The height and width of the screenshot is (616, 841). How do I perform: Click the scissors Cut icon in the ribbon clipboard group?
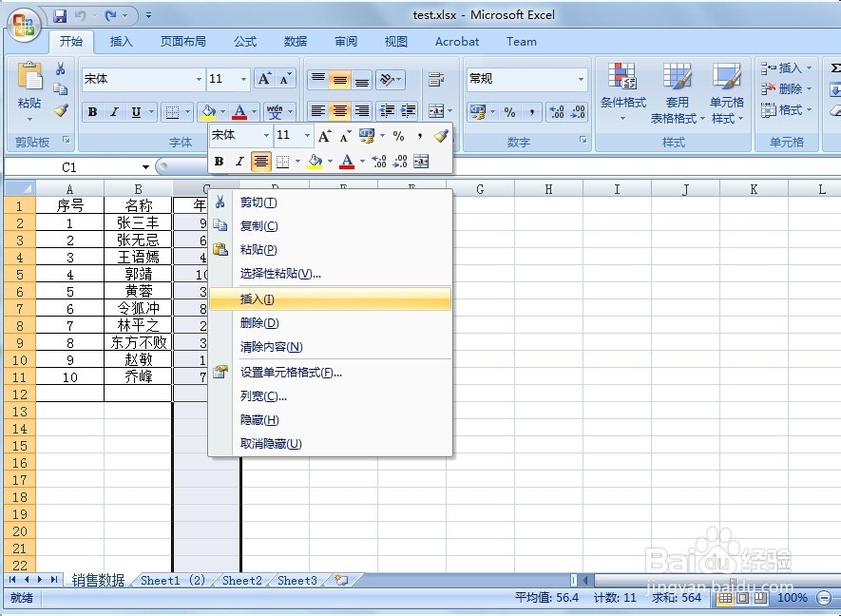point(61,68)
